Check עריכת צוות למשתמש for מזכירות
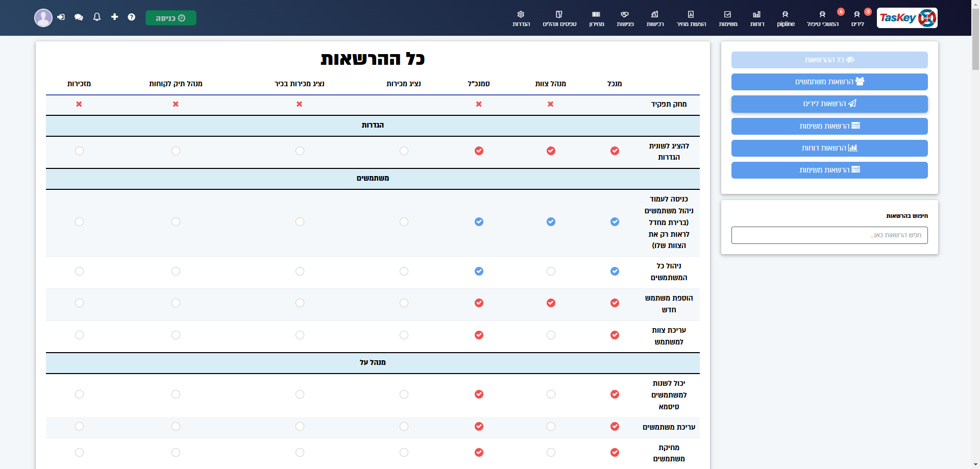Viewport: 980px width, 469px height. pos(79,335)
